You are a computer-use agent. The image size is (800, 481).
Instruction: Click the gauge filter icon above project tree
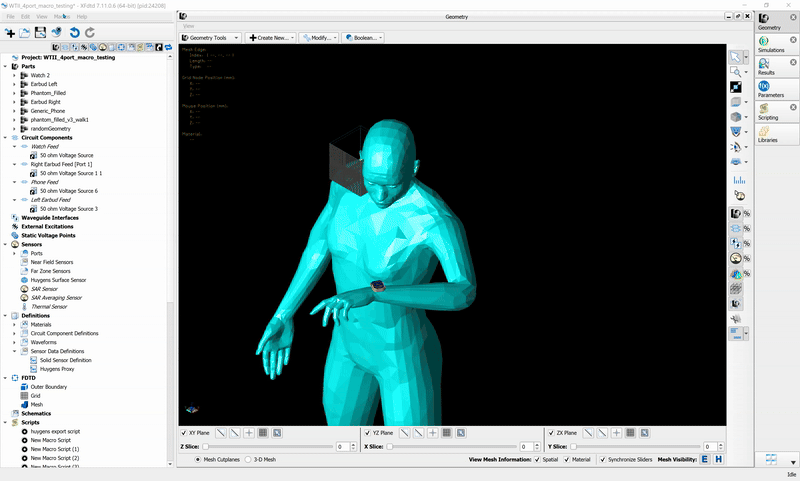pyautogui.click(x=103, y=47)
